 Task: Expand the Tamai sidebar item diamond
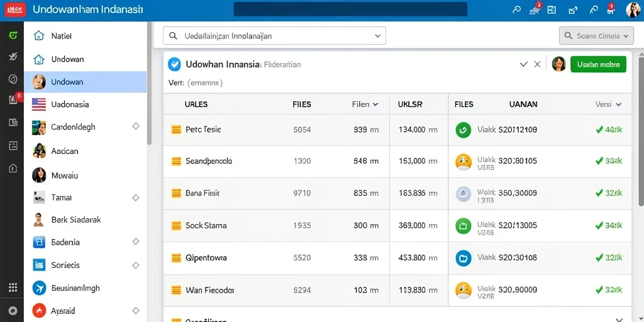[136, 197]
